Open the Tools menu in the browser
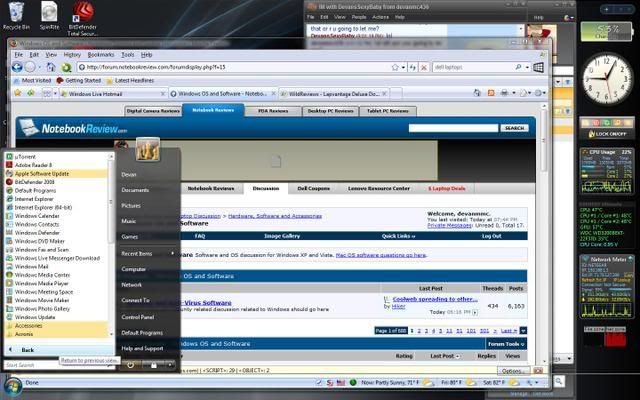 pos(128,55)
